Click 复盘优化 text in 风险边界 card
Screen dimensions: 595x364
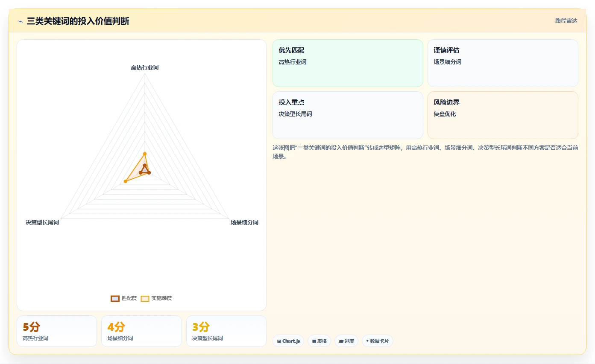click(x=445, y=114)
